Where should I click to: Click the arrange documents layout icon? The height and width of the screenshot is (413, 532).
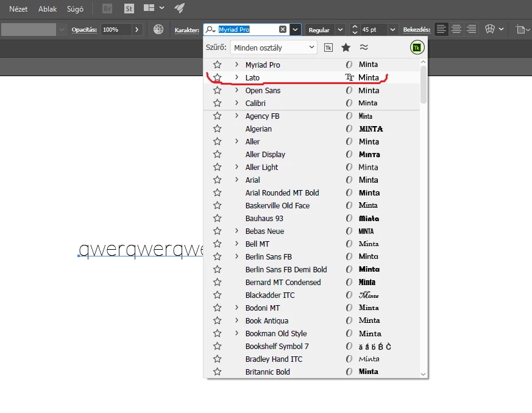pyautogui.click(x=149, y=8)
